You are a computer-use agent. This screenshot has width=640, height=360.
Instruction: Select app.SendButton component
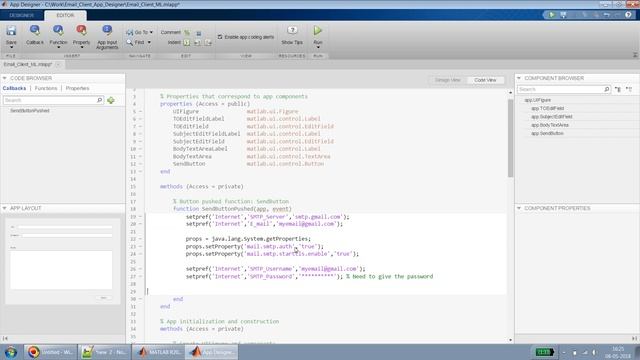point(547,133)
